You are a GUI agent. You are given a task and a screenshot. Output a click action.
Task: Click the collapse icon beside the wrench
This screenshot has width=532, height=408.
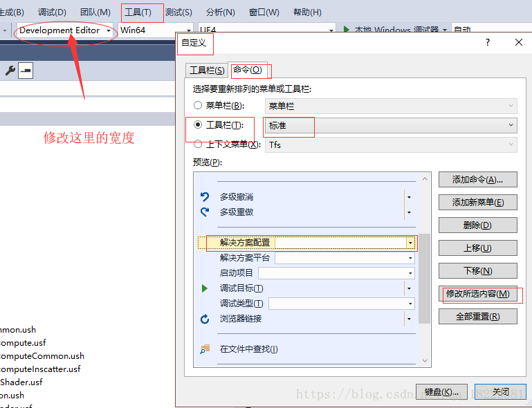point(26,71)
